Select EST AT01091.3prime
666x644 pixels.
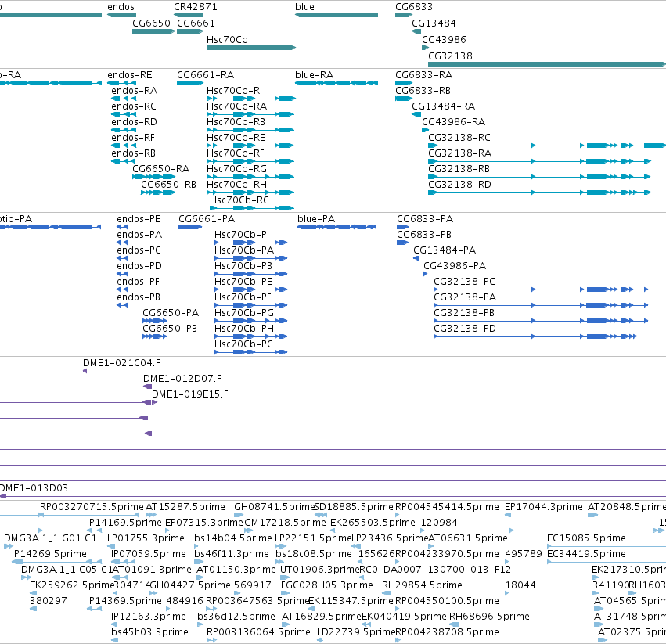pos(152,570)
